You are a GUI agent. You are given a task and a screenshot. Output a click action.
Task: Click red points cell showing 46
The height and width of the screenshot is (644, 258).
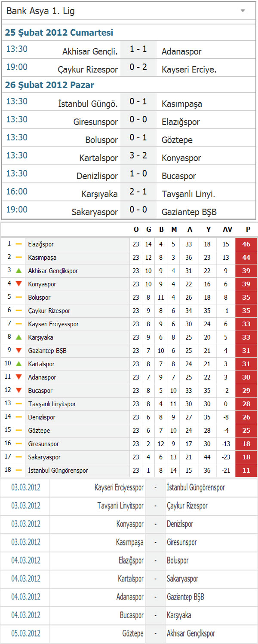click(246, 244)
